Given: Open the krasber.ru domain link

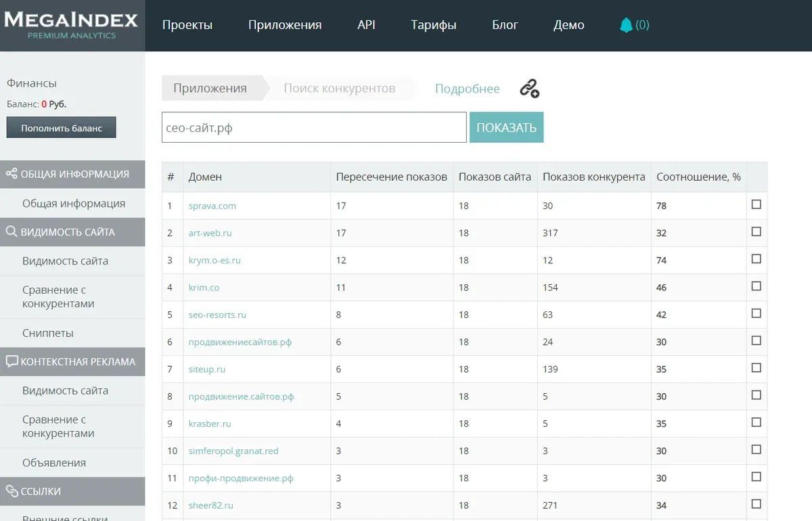Looking at the screenshot, I should tap(210, 424).
